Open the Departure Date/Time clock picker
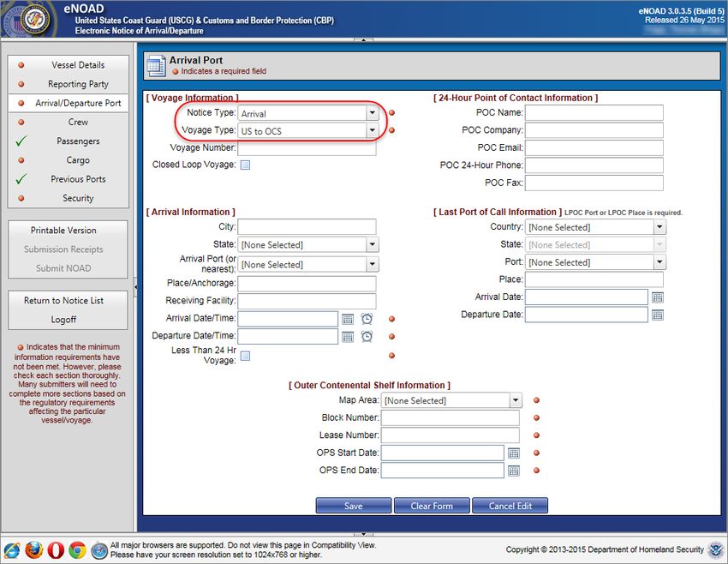Viewport: 728px width, 564px height. (367, 336)
